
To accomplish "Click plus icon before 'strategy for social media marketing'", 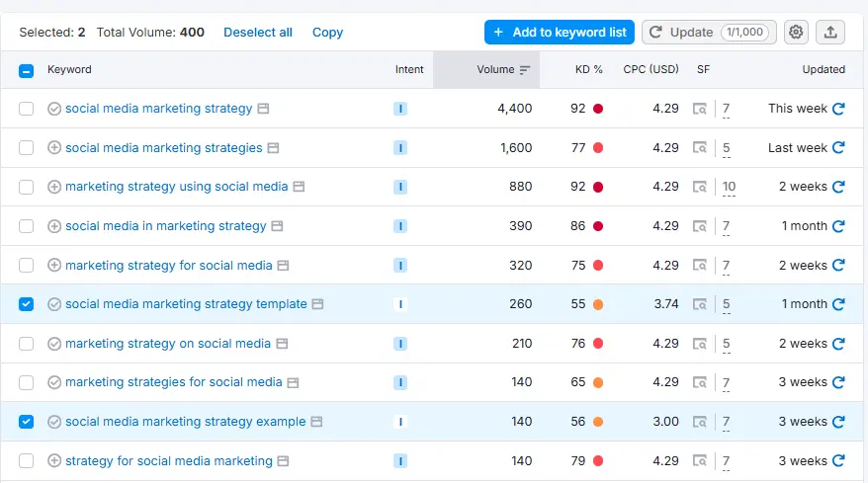I will point(54,461).
